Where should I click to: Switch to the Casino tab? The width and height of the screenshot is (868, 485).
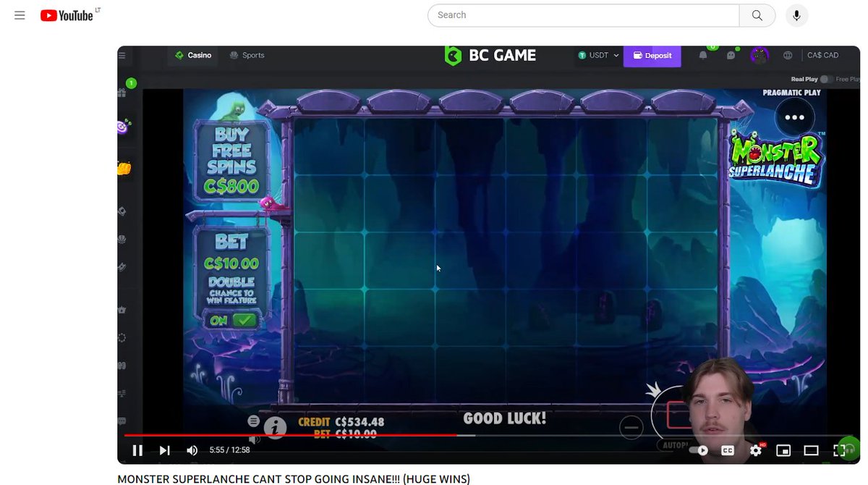193,55
